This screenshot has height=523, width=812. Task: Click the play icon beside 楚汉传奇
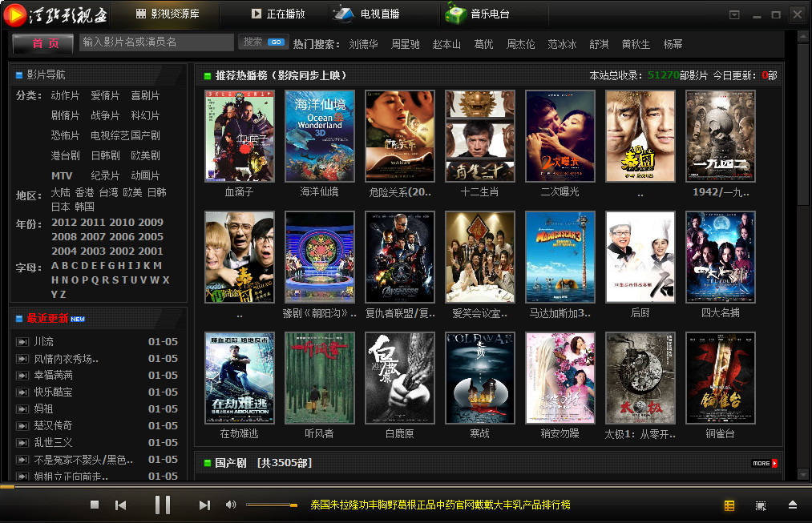(22, 426)
